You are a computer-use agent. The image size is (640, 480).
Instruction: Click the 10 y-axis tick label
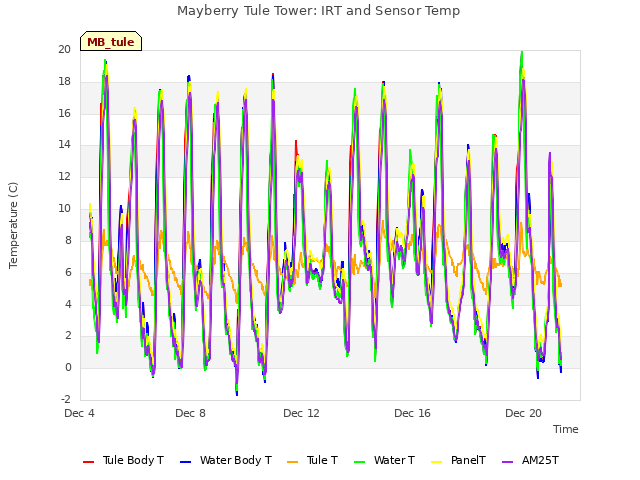pos(64,209)
